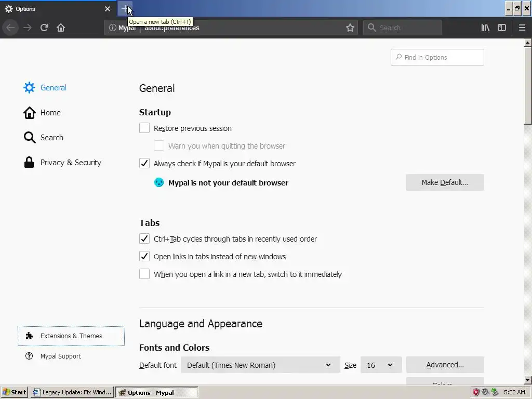This screenshot has width=532, height=399.
Task: Go to the home page
Action: click(61, 28)
